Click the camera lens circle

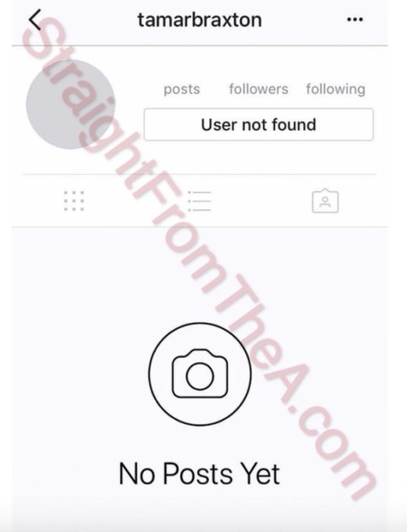pyautogui.click(x=200, y=376)
